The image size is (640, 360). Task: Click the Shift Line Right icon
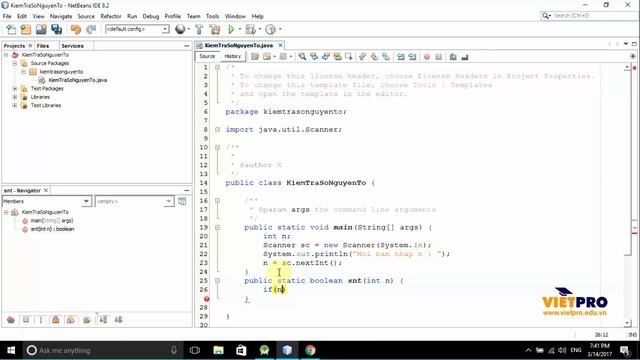412,57
